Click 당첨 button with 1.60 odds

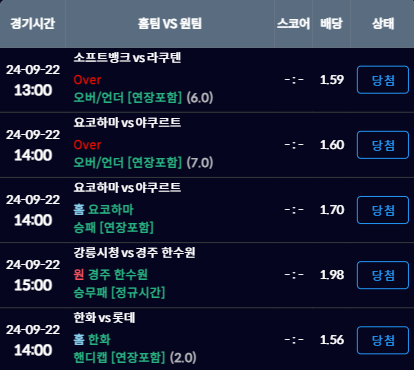pyautogui.click(x=383, y=145)
